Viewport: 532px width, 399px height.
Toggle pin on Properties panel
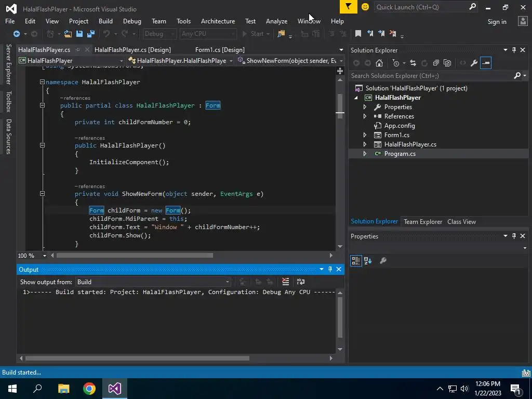click(x=514, y=236)
